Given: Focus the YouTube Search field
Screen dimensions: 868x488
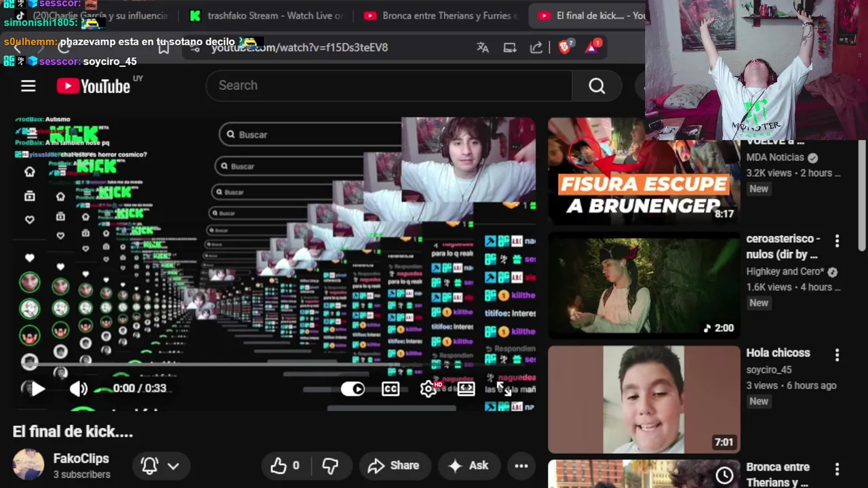Looking at the screenshot, I should pos(389,85).
